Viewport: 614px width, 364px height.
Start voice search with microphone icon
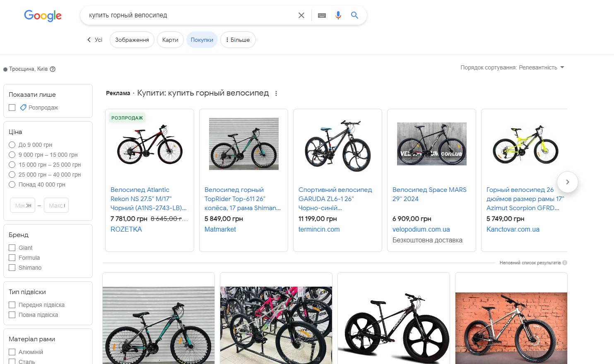pyautogui.click(x=338, y=15)
